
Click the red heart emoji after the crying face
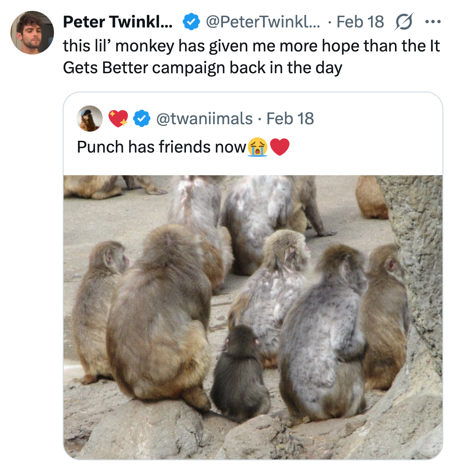(280, 147)
